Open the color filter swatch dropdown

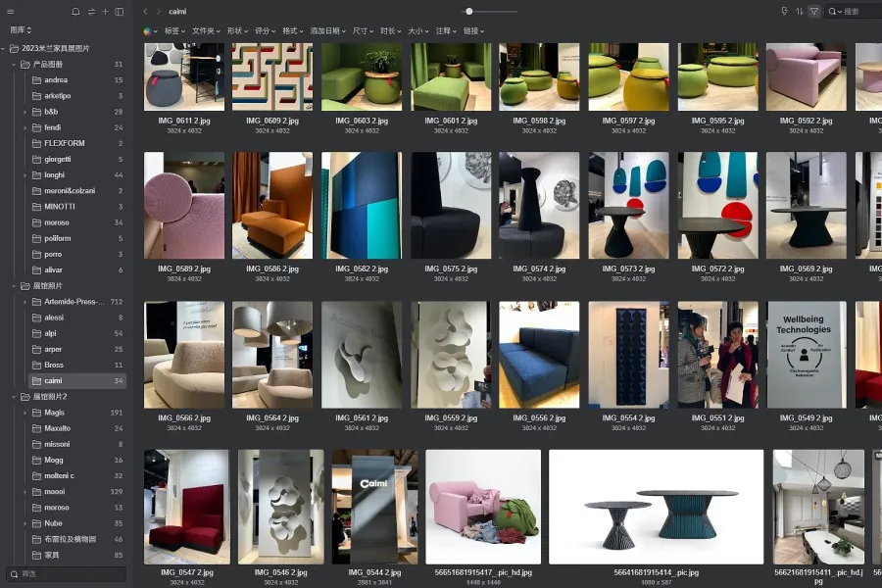point(150,31)
